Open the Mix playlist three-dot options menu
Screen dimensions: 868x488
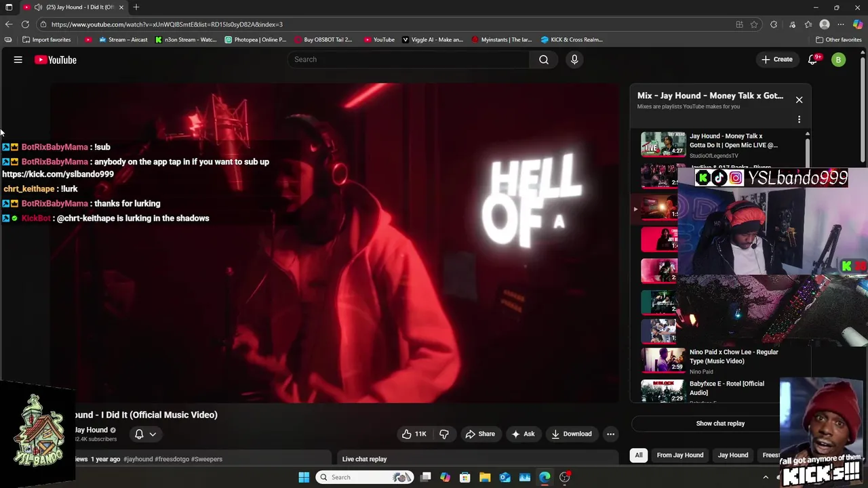[x=799, y=119]
